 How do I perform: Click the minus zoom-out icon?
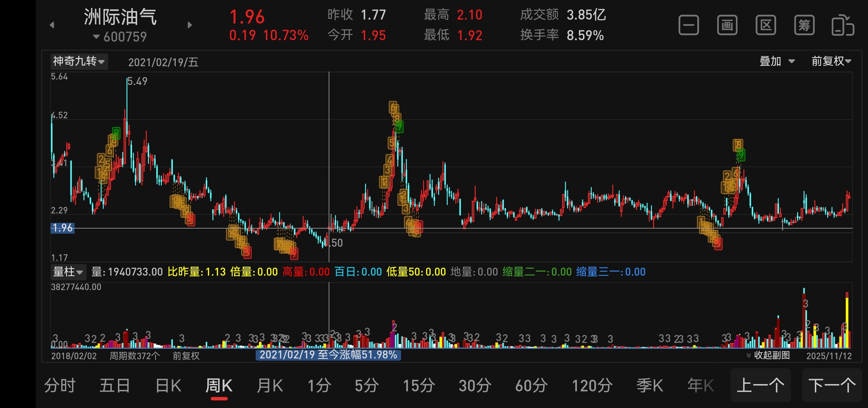pyautogui.click(x=689, y=25)
